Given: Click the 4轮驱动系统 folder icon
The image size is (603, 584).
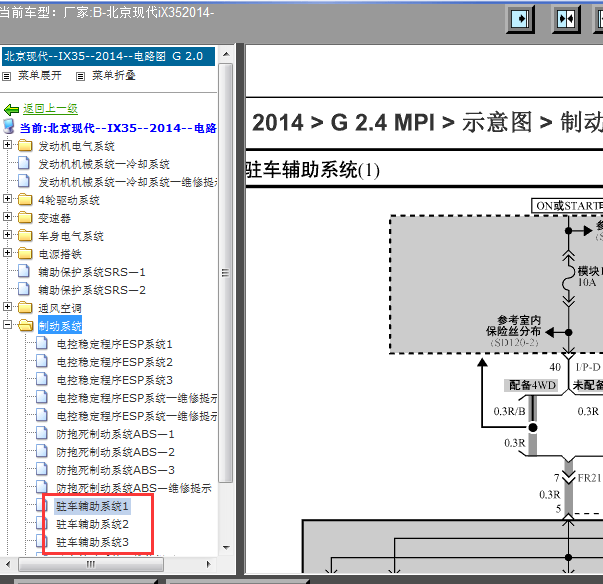Looking at the screenshot, I should (x=25, y=199).
